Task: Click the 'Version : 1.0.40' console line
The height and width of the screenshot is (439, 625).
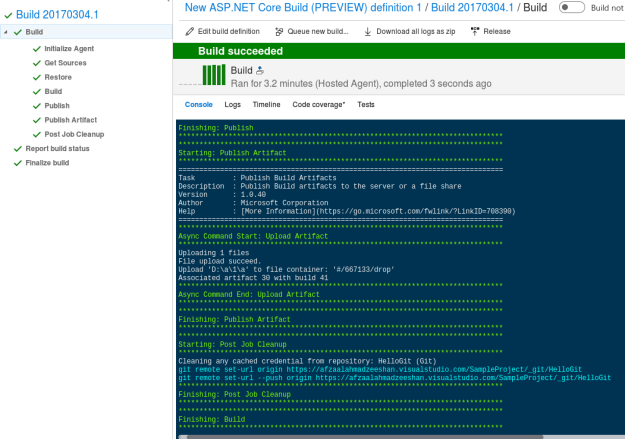Action: pos(222,195)
